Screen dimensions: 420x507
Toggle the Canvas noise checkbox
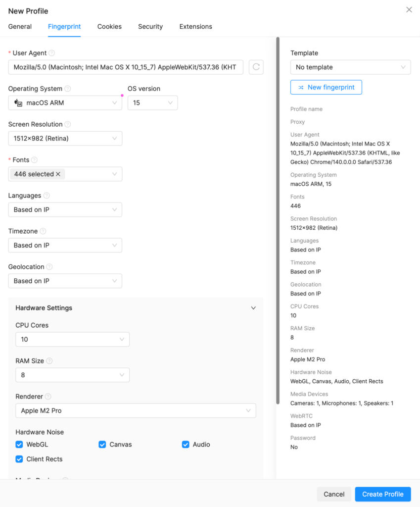pyautogui.click(x=102, y=445)
